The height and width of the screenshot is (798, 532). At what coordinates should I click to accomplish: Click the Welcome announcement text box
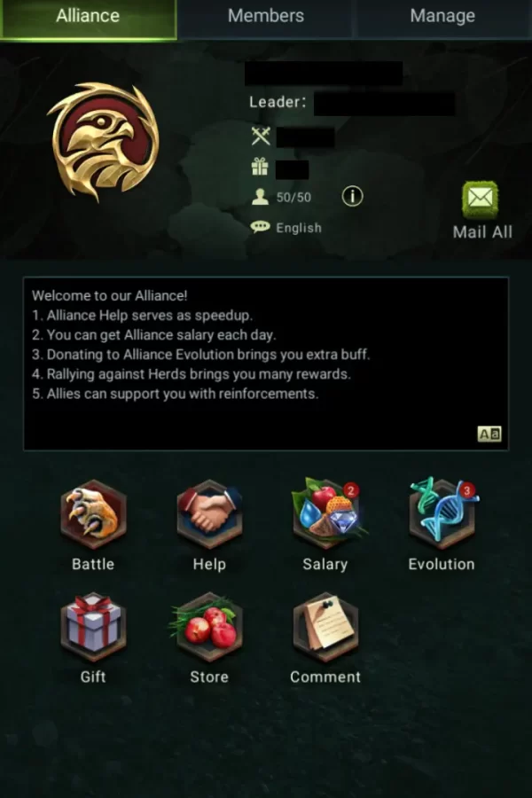point(266,364)
